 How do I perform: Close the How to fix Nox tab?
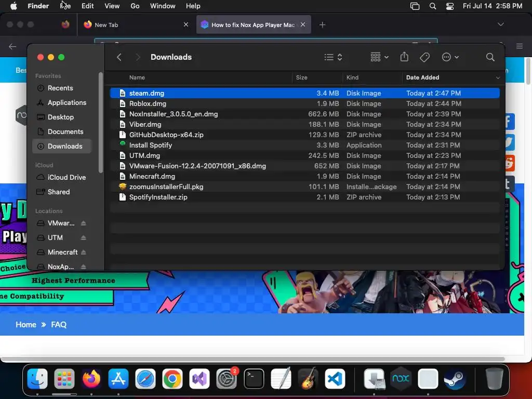click(x=303, y=24)
